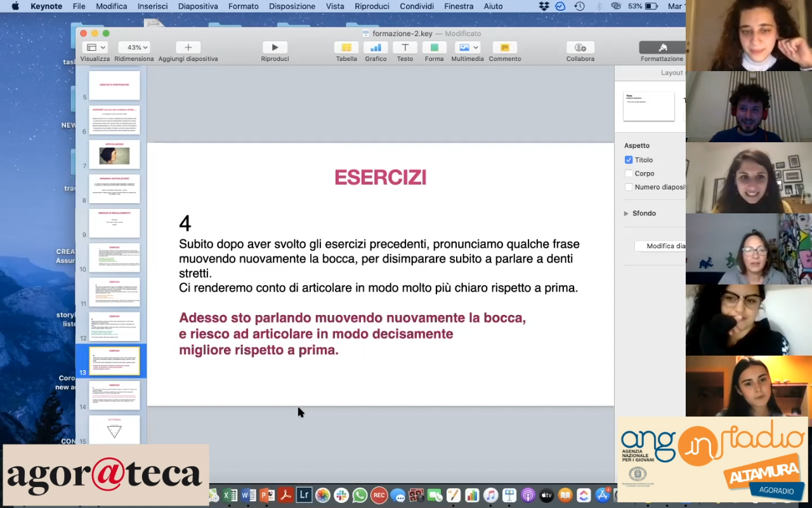Insert a table with the Tabella icon
Image resolution: width=812 pixels, height=508 pixels.
(x=346, y=48)
